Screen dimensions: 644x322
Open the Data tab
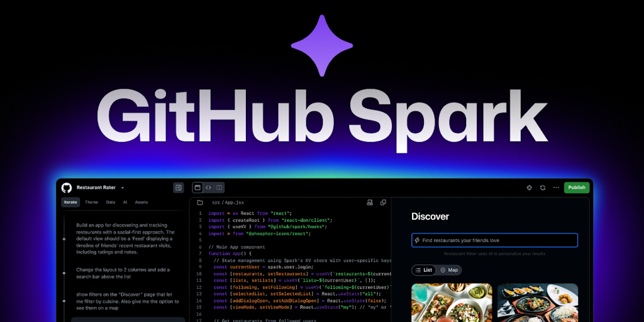tap(111, 202)
